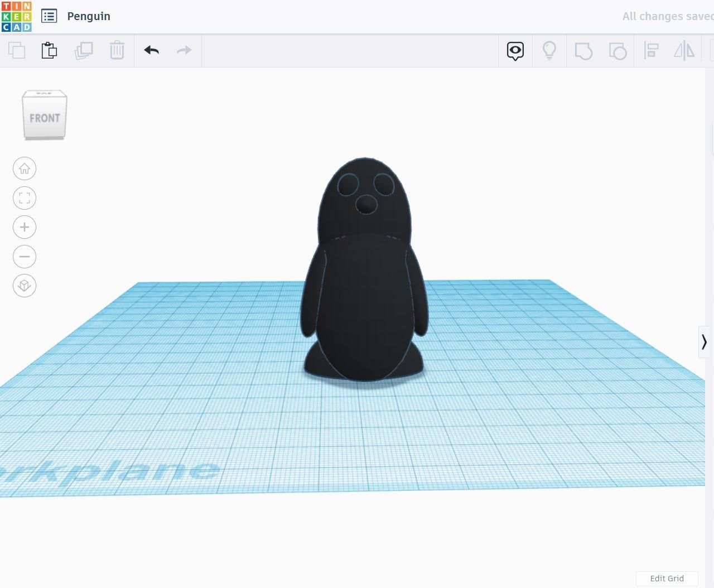Click the Mirror flip tool icon
This screenshot has height=588, width=714.
click(x=684, y=50)
